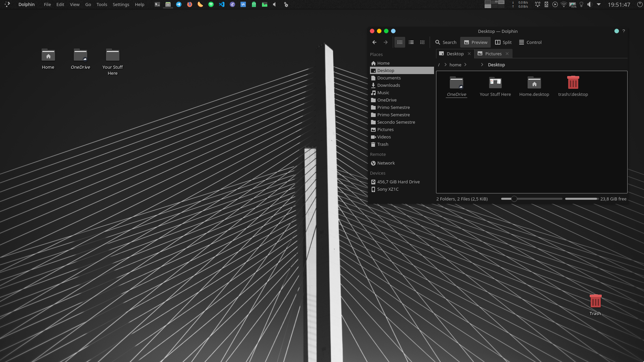Image resolution: width=644 pixels, height=362 pixels.
Task: Open Trash in Places panel
Action: [x=402, y=144]
